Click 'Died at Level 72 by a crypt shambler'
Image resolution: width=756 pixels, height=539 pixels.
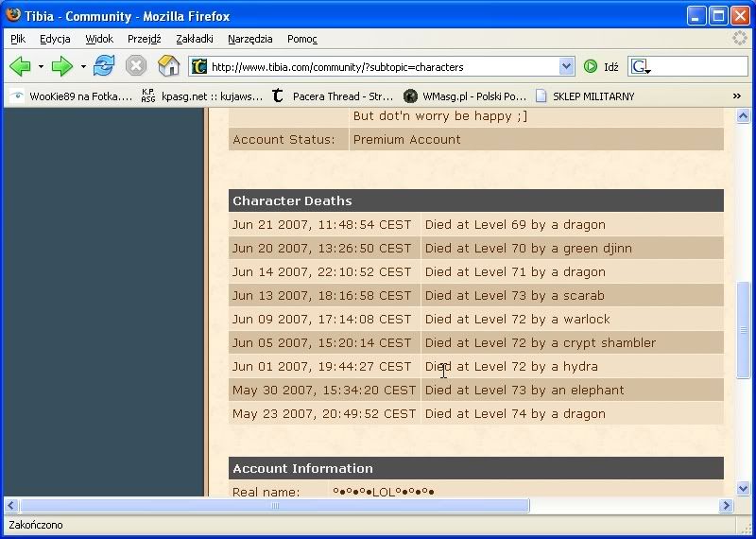(x=541, y=343)
